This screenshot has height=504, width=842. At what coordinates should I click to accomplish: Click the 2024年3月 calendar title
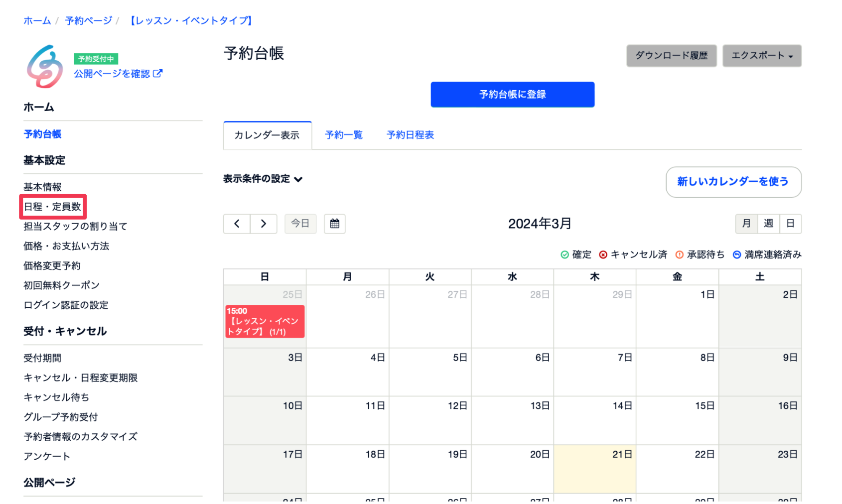point(540,224)
